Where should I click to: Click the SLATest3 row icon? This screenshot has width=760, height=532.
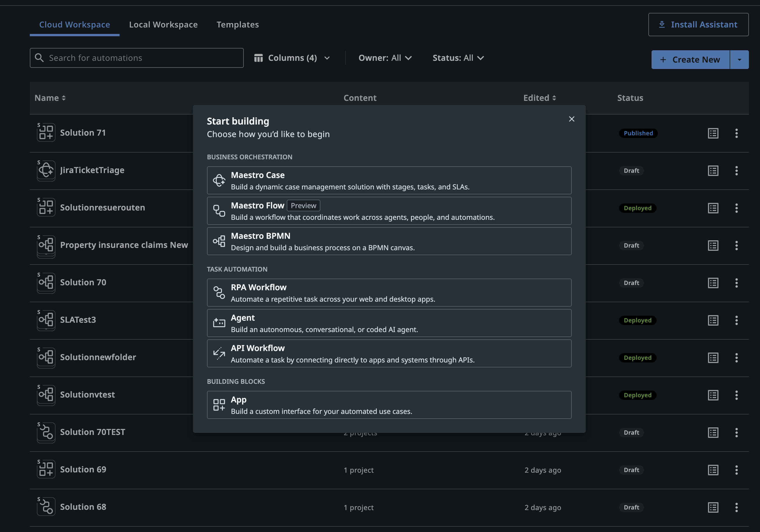[x=46, y=320]
